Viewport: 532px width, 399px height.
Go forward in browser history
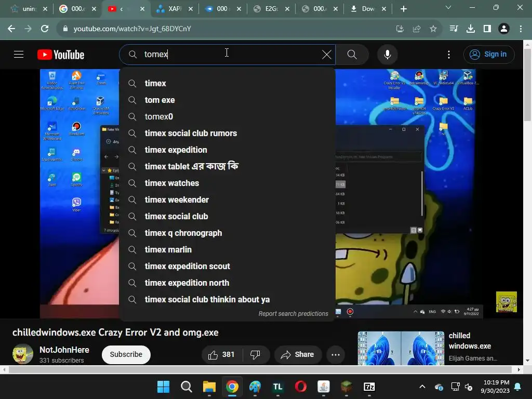pyautogui.click(x=28, y=29)
